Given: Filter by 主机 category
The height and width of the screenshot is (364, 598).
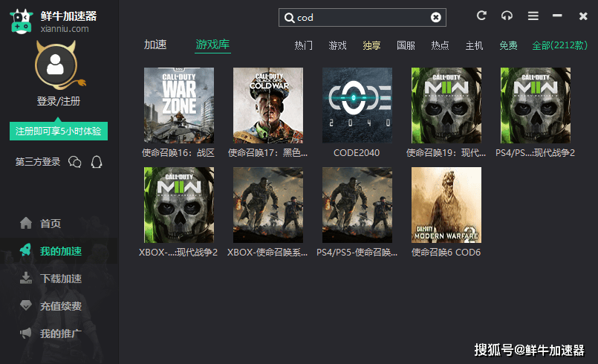Looking at the screenshot, I should tap(474, 45).
